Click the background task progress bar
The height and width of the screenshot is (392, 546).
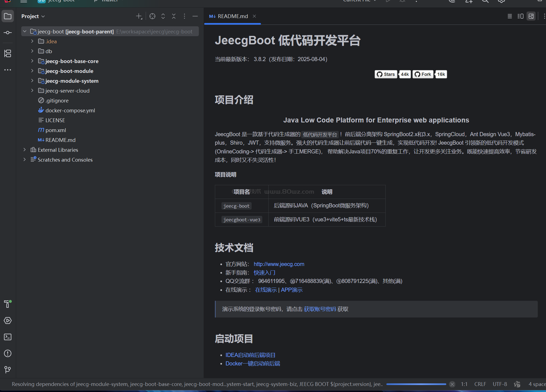point(416,384)
